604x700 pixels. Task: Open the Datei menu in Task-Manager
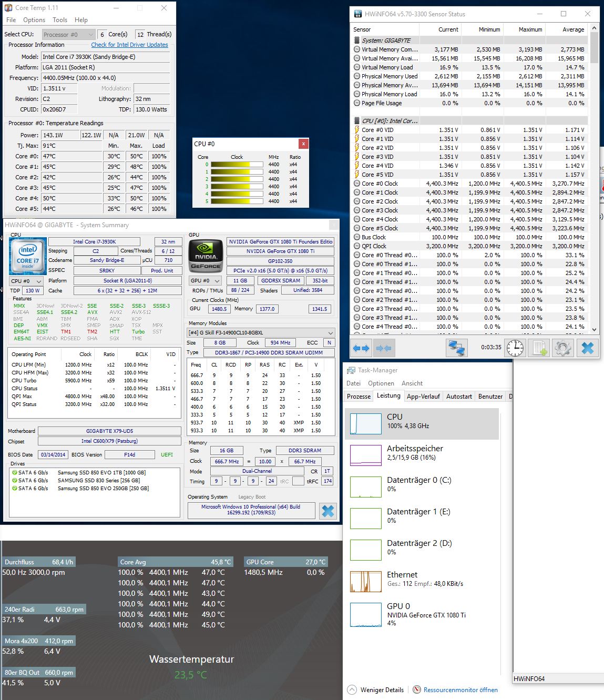(354, 383)
